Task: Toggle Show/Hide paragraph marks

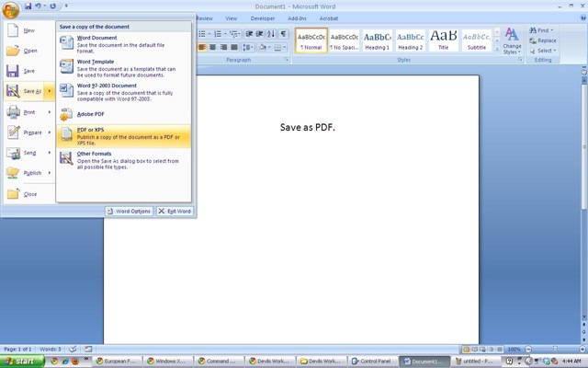Action: pos(284,34)
